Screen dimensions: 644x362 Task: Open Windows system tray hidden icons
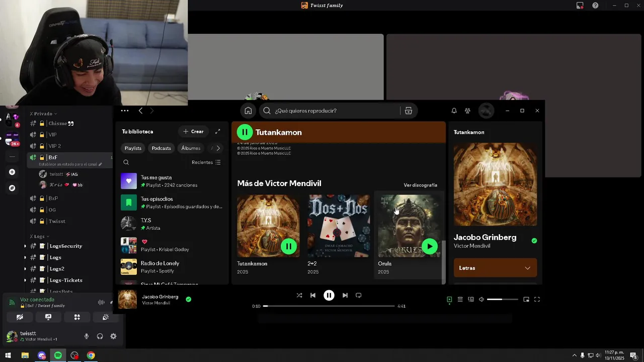[575, 355]
